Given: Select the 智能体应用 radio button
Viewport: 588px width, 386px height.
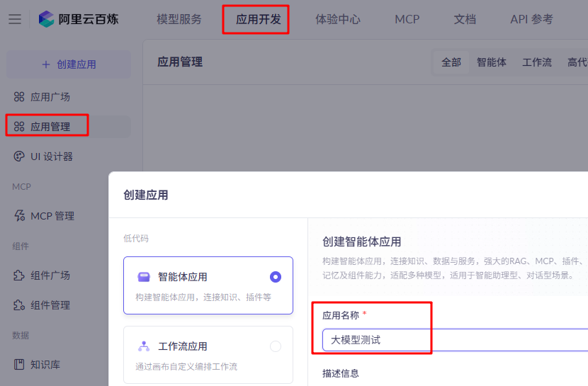Looking at the screenshot, I should coord(276,277).
